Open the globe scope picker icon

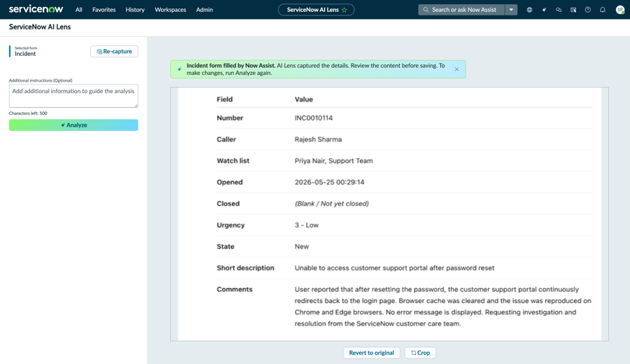[530, 10]
